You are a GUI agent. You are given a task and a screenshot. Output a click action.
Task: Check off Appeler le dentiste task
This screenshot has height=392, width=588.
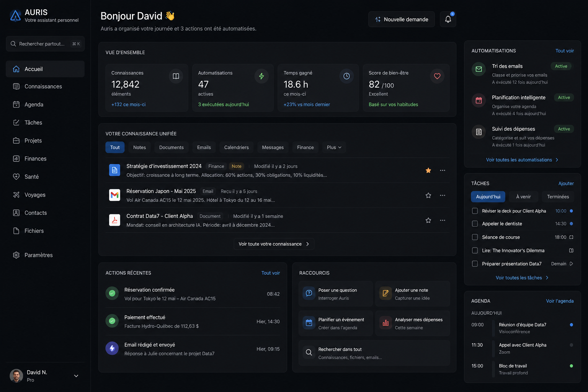[x=475, y=224]
